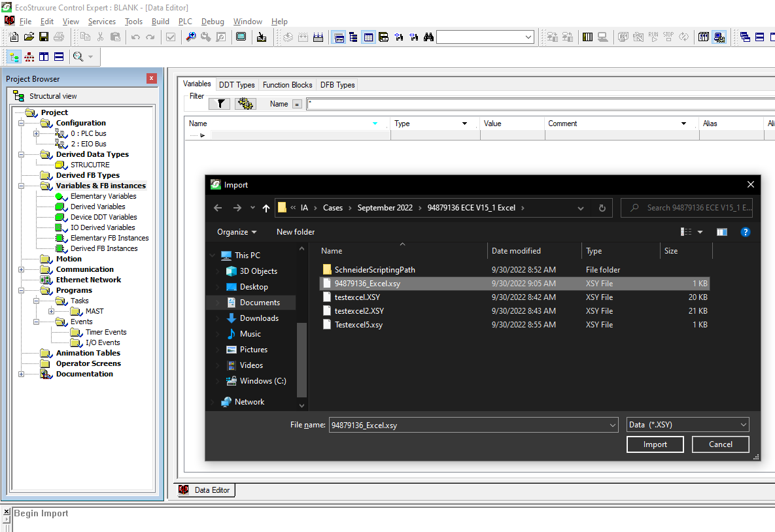Image resolution: width=775 pixels, height=532 pixels.
Task: Click the Paste clipboard toolbar icon
Action: [115, 37]
